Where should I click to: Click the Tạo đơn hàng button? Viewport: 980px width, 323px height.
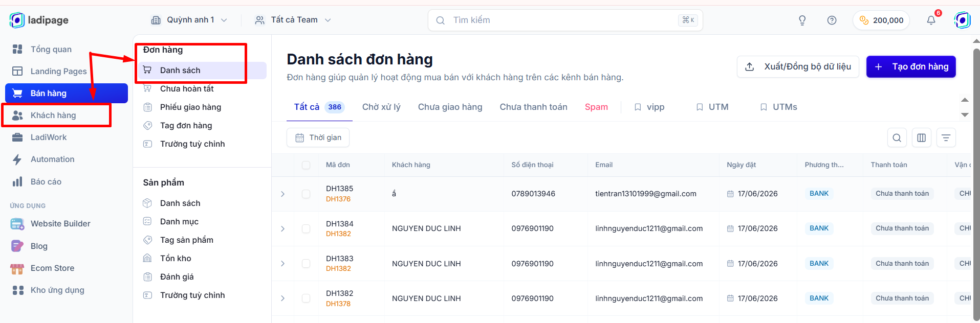click(911, 66)
